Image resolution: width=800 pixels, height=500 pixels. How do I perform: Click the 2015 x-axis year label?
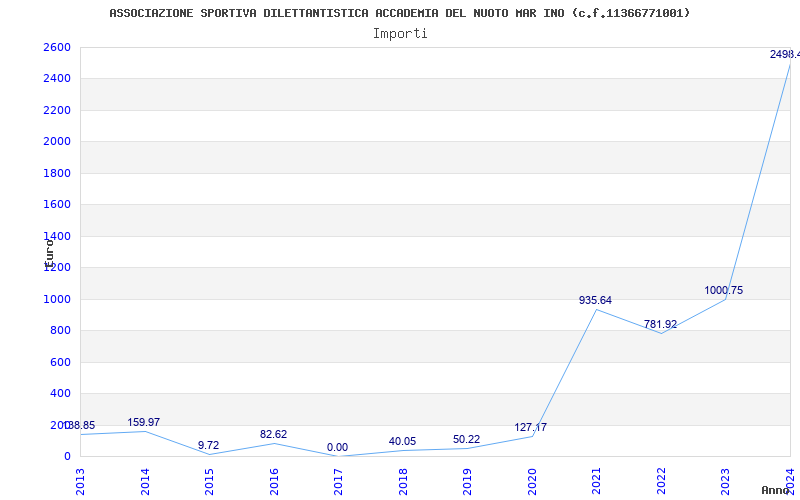(x=209, y=481)
